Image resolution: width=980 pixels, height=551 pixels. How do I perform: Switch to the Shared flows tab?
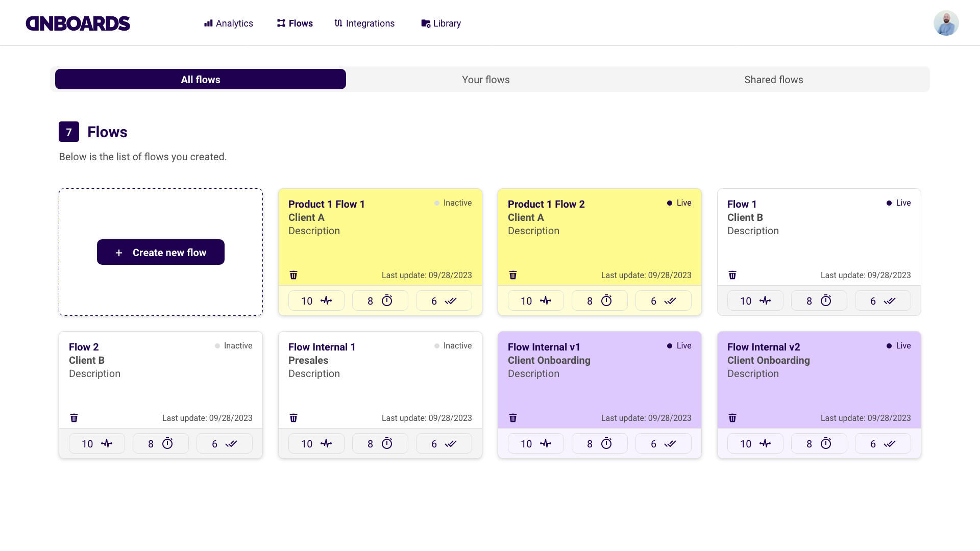tap(773, 80)
